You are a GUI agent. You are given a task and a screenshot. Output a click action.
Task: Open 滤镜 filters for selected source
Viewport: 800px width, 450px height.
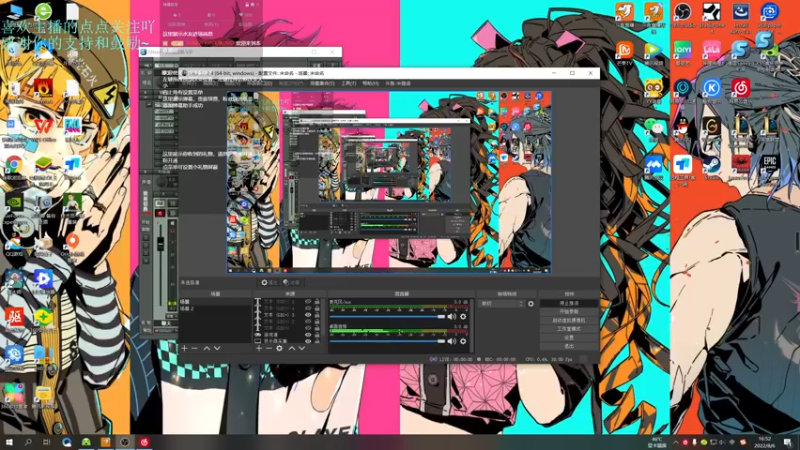(291, 282)
